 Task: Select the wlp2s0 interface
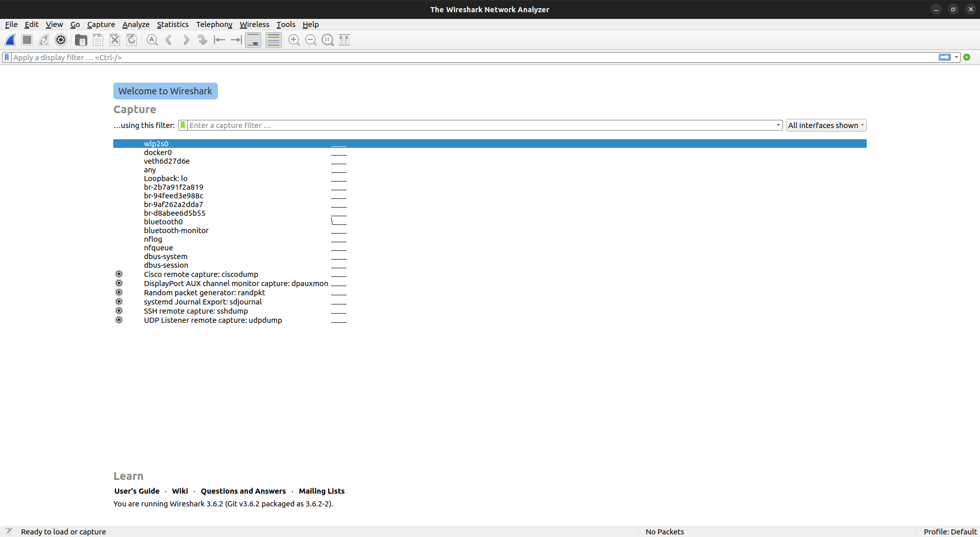pyautogui.click(x=490, y=144)
